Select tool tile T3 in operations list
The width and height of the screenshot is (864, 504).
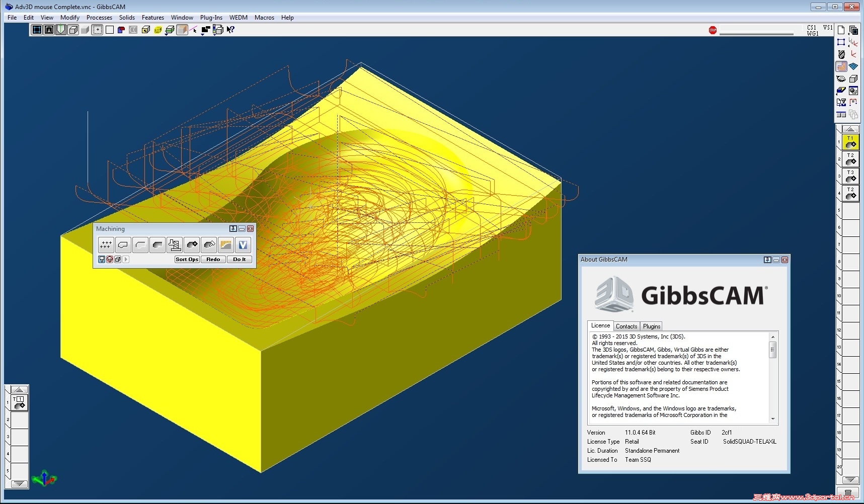tap(850, 177)
